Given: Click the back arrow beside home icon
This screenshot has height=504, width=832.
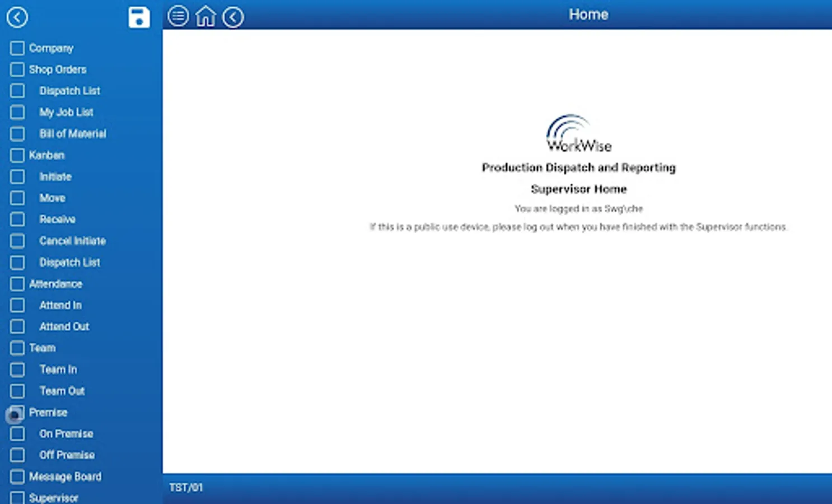Looking at the screenshot, I should coord(233,17).
